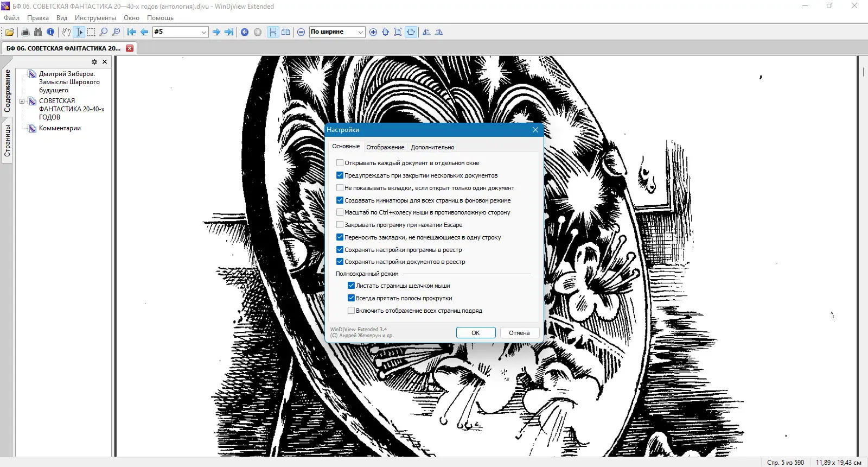Uncheck 'Переносить закладки' checkbox
This screenshot has height=467, width=868.
(x=340, y=237)
